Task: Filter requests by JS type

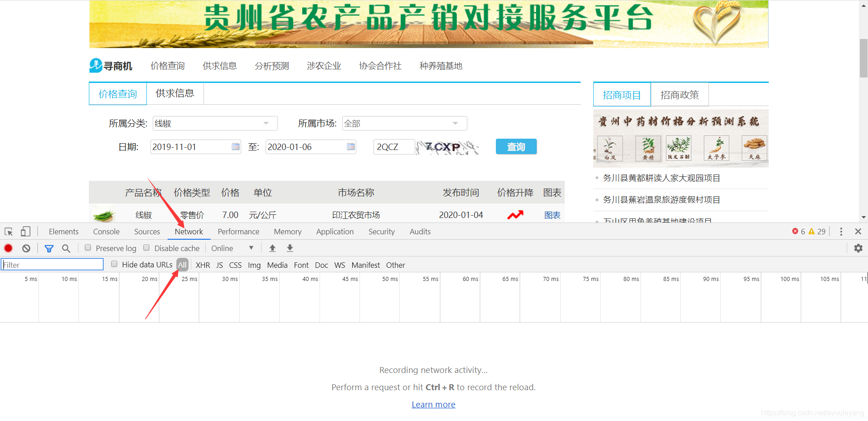Action: [219, 265]
